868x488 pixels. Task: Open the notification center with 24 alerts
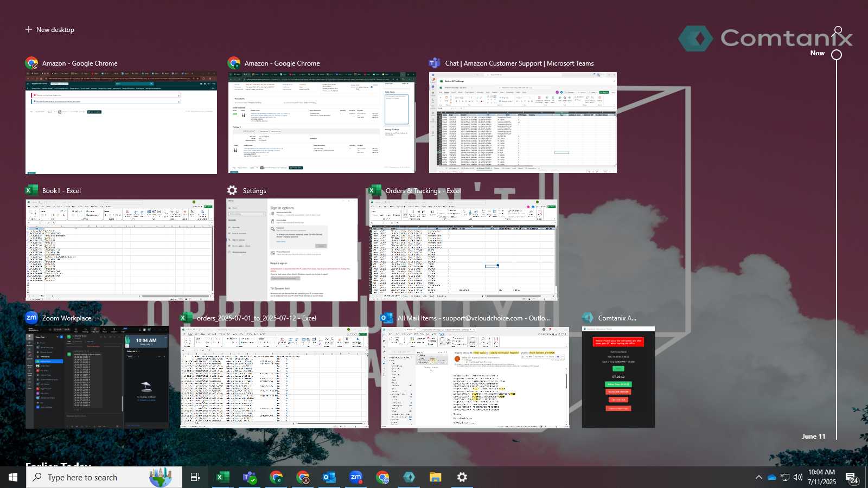(x=852, y=477)
